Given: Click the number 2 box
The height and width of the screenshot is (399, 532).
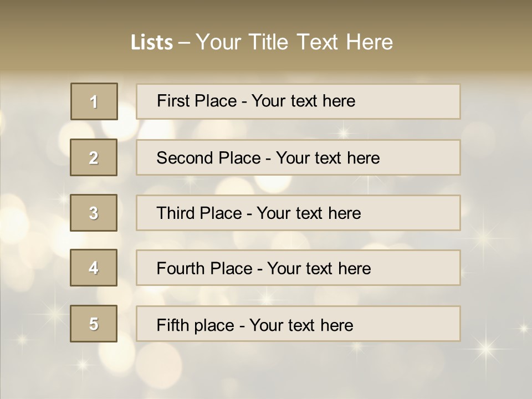Looking at the screenshot, I should point(94,157).
